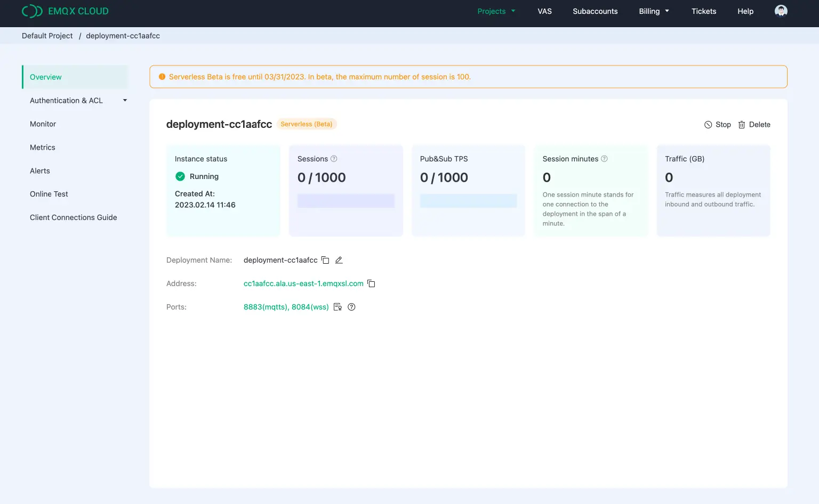Copy the ports information
The image size is (819, 504).
point(338,307)
